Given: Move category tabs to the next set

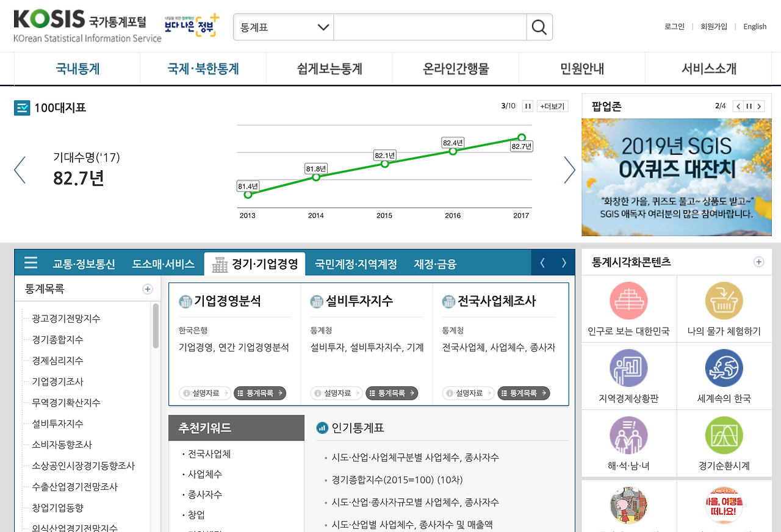Looking at the screenshot, I should tap(564, 263).
